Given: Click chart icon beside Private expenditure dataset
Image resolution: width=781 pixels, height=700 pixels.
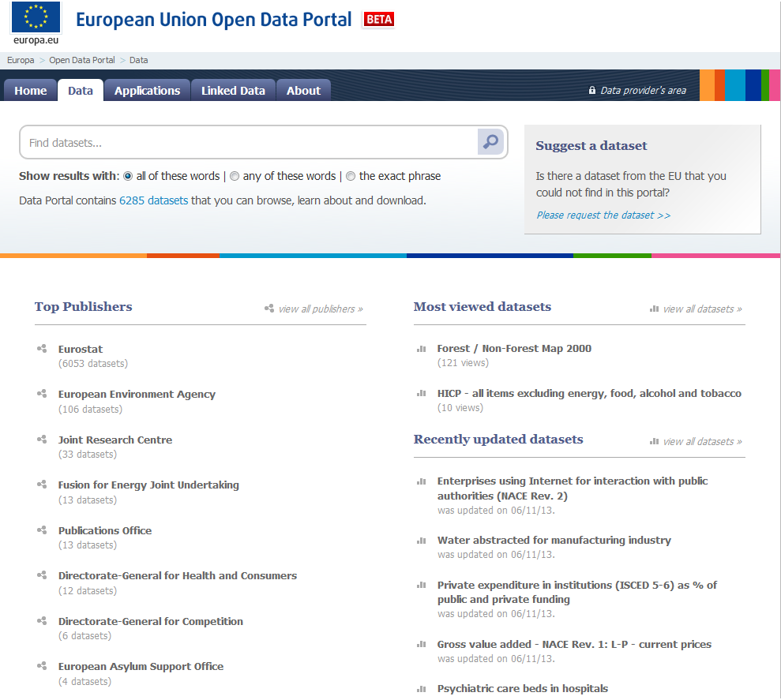Looking at the screenshot, I should [x=422, y=585].
